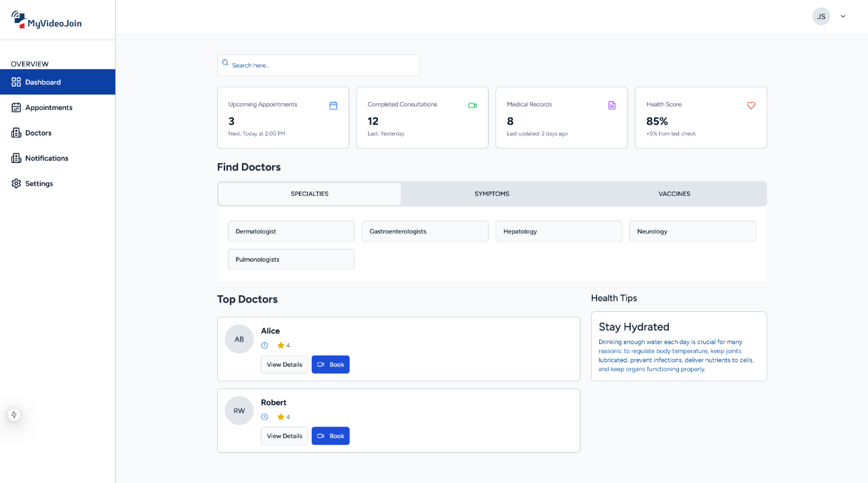The image size is (868, 483).
Task: Select the SPECIALTIES tab
Action: coord(310,194)
